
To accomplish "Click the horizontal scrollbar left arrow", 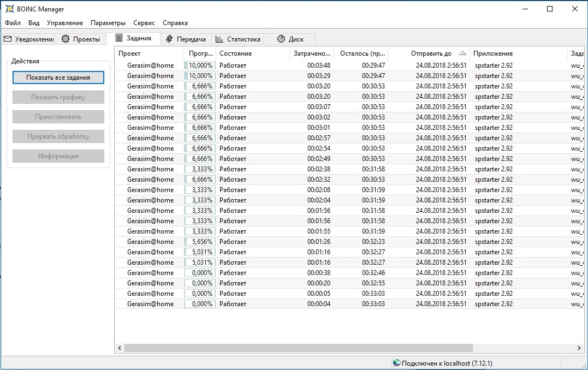I will point(120,348).
